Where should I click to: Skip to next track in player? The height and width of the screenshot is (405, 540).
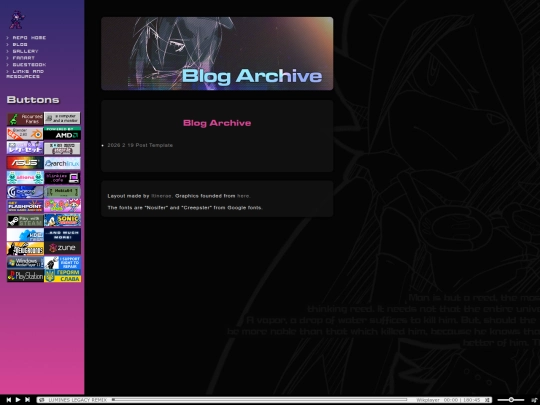(x=27, y=399)
